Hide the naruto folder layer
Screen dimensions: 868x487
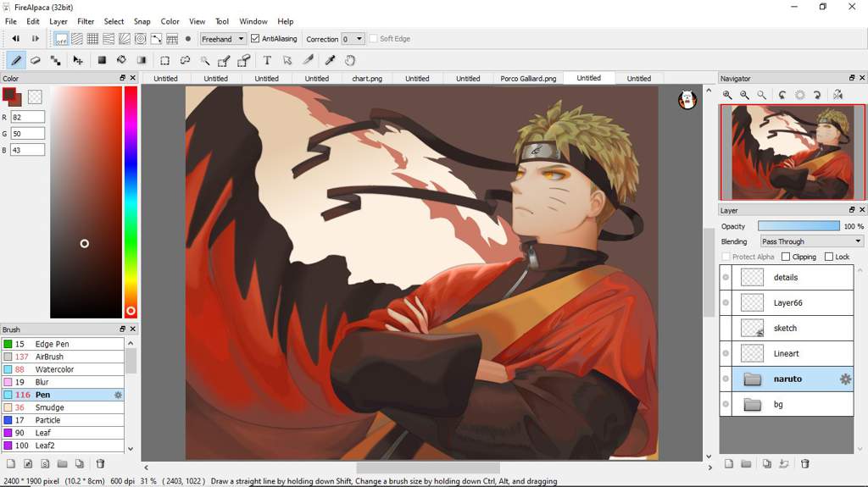[726, 379]
